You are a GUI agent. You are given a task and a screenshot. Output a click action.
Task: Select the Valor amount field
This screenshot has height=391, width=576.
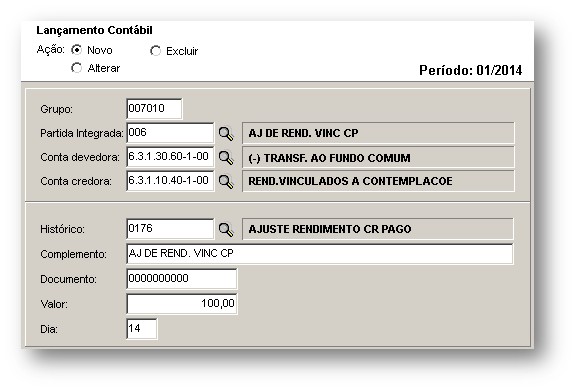click(x=181, y=304)
